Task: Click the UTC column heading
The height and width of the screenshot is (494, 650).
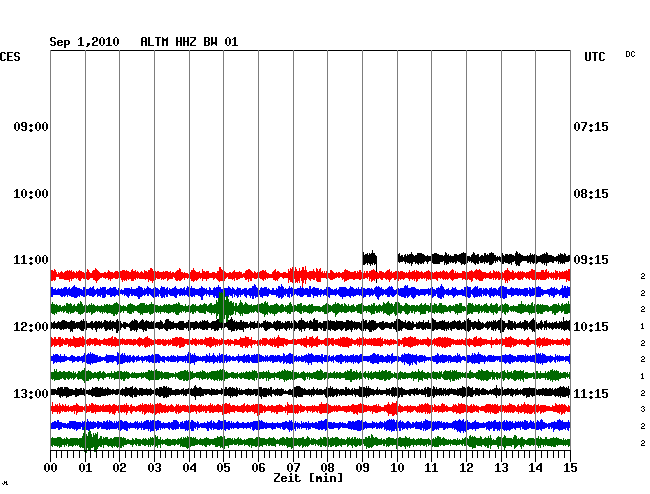Action: click(x=594, y=57)
